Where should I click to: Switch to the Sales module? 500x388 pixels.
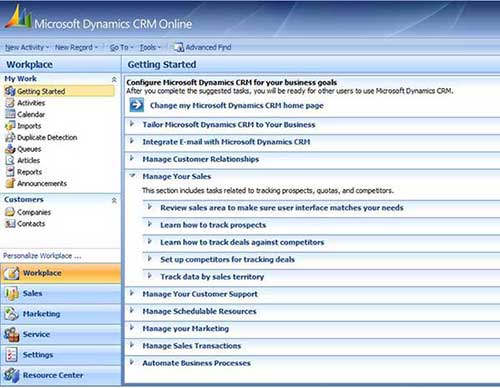pyautogui.click(x=61, y=294)
